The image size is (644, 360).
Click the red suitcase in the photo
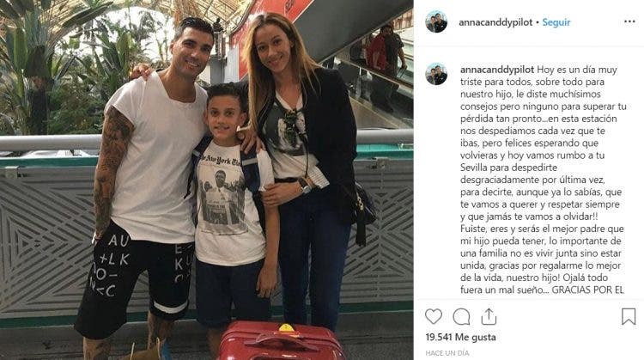tap(281, 341)
